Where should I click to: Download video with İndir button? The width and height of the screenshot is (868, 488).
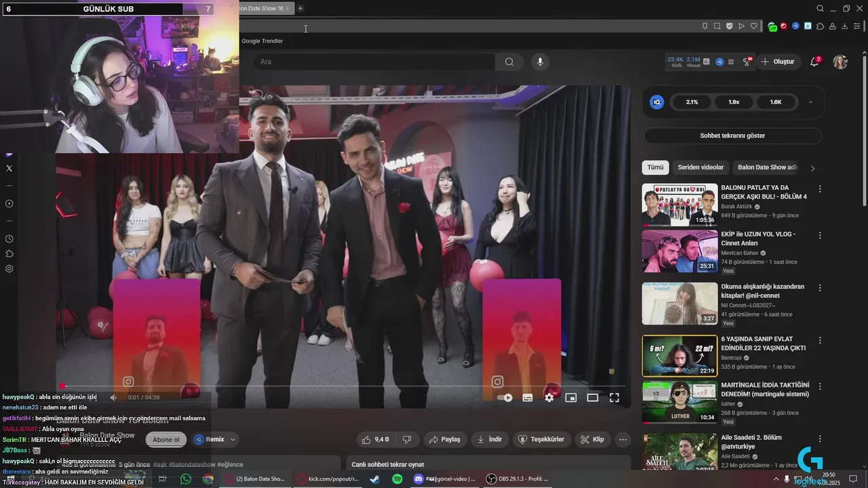[x=489, y=439]
